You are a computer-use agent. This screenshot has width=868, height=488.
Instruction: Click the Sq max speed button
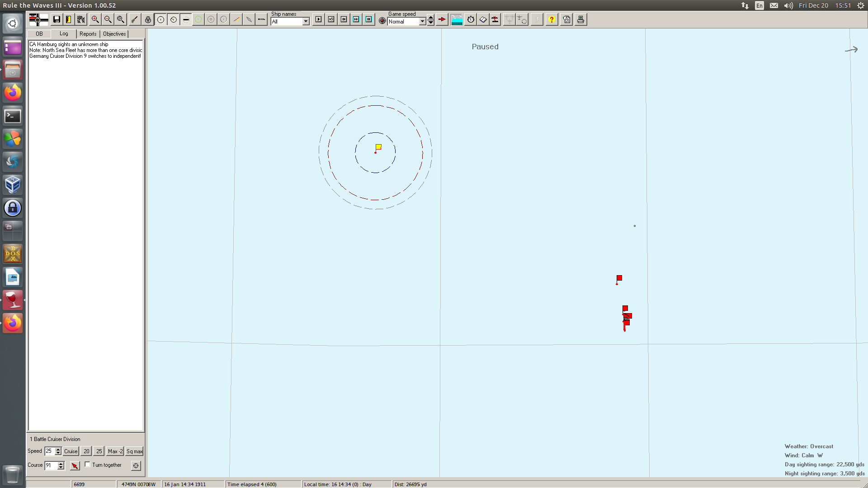click(134, 451)
